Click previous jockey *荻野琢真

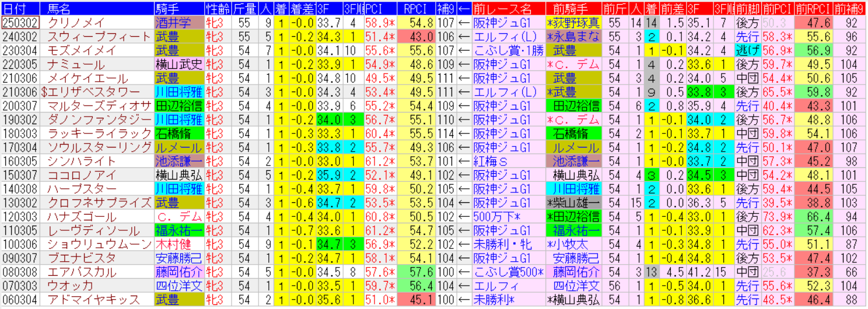(573, 23)
